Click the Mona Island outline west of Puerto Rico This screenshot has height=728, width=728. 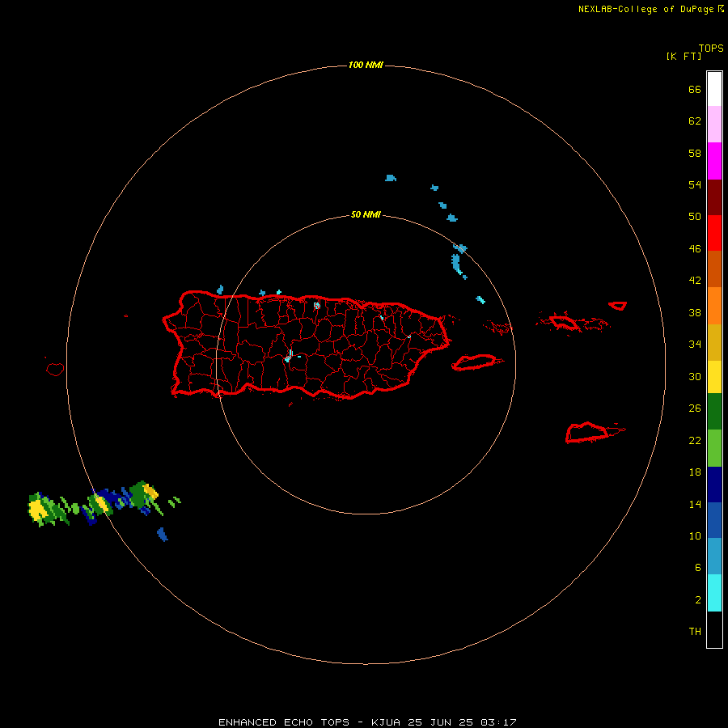(55, 369)
